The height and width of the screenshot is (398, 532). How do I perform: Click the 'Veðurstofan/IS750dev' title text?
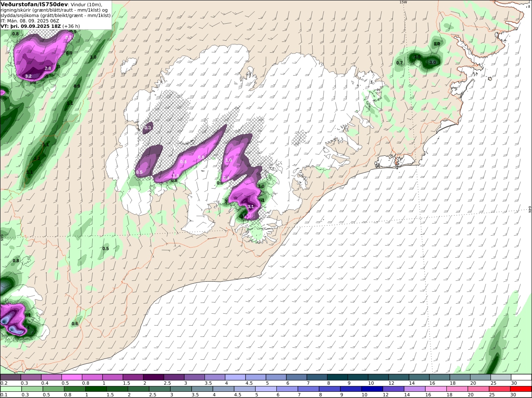(x=34, y=4)
